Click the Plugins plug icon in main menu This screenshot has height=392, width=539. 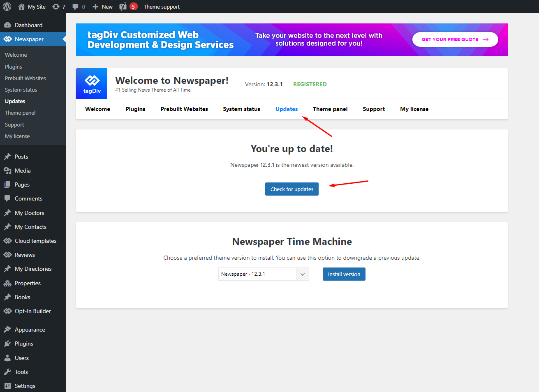(7, 344)
